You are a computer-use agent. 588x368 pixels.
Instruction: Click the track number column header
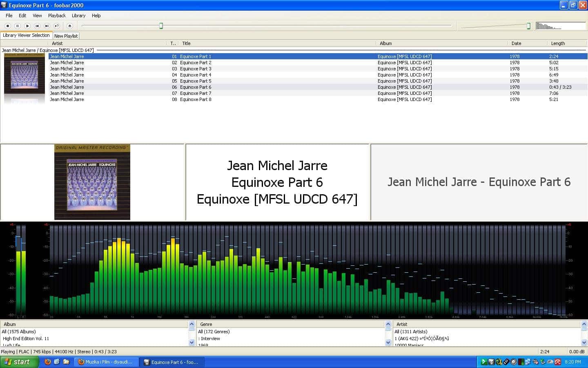pyautogui.click(x=173, y=43)
